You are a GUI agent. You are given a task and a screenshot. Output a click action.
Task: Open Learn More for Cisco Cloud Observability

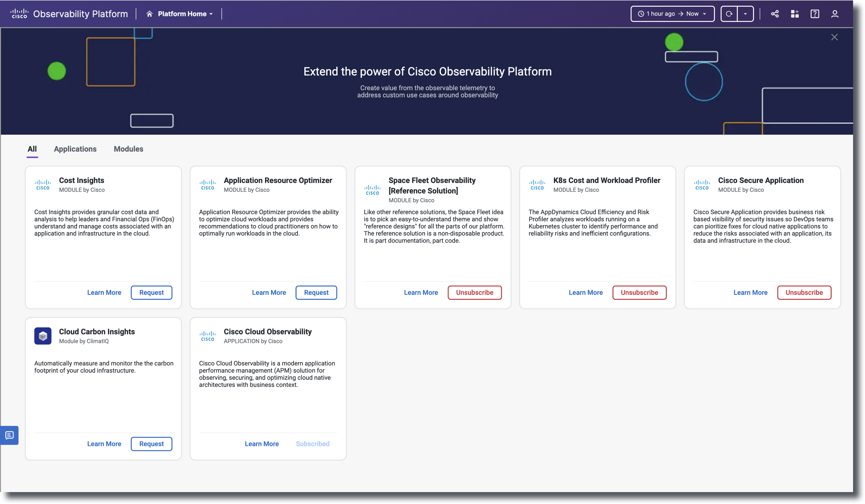click(x=262, y=444)
